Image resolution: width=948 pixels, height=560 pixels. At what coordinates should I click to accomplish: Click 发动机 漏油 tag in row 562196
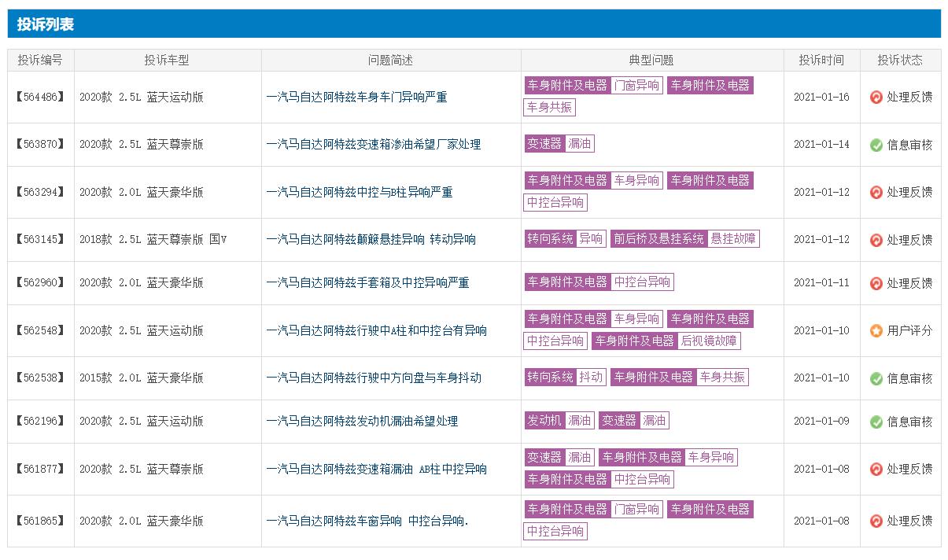coord(559,421)
